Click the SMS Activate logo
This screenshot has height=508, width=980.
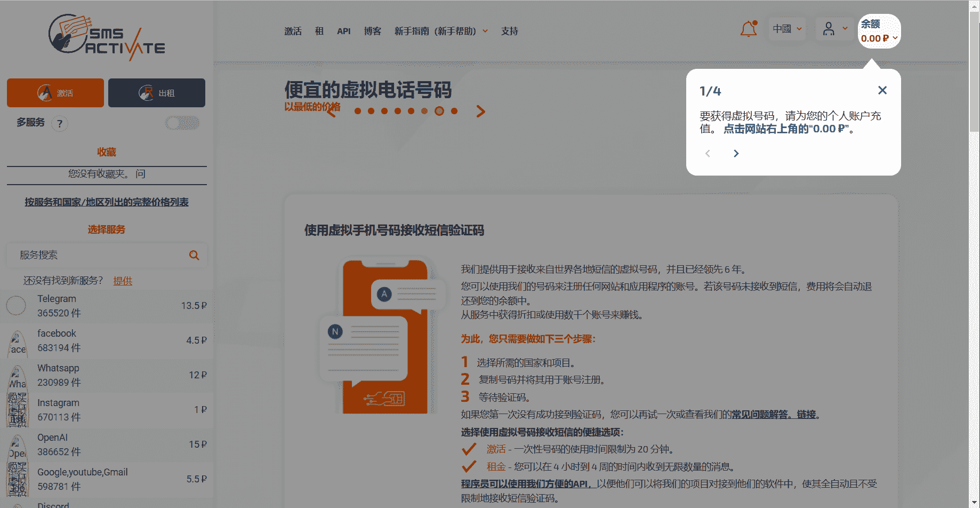107,37
